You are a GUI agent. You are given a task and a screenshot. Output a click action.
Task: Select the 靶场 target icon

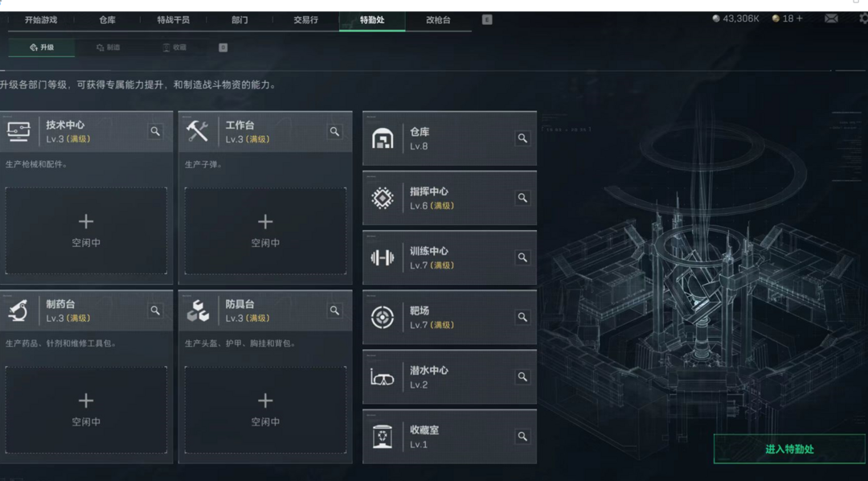(382, 318)
